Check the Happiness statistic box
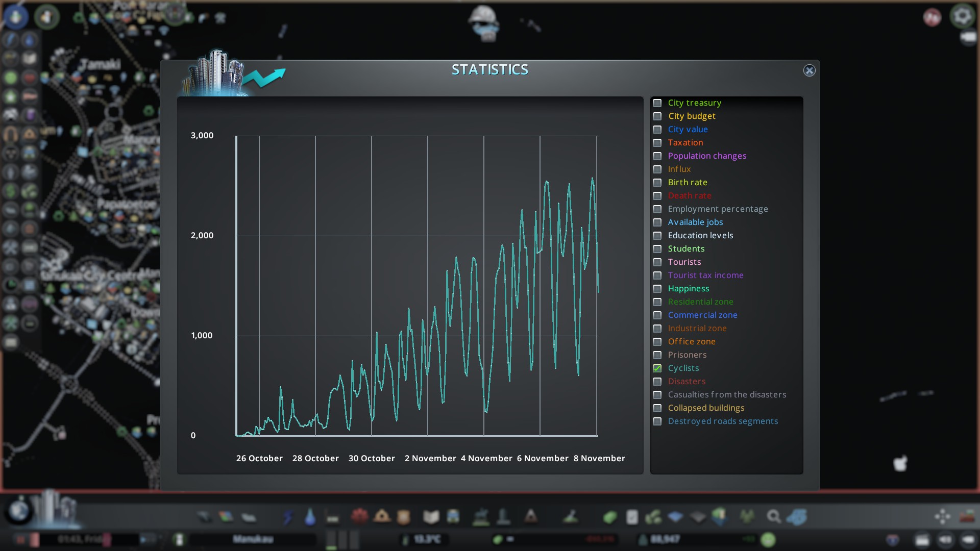This screenshot has height=551, width=980. (657, 289)
